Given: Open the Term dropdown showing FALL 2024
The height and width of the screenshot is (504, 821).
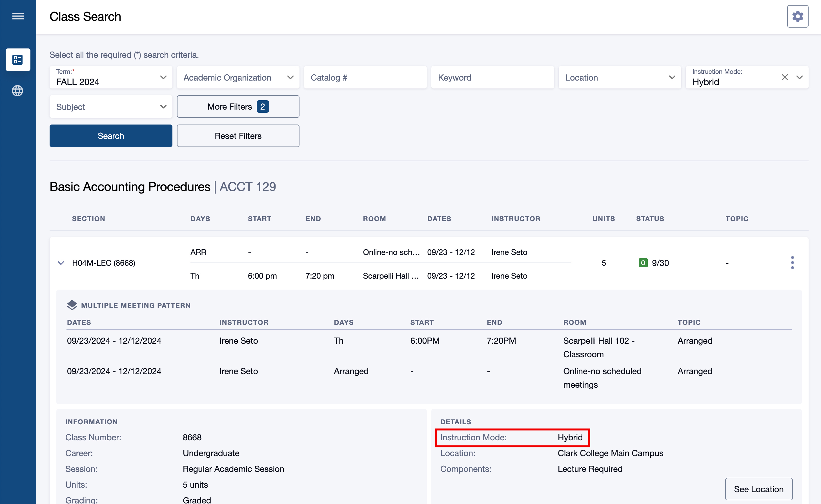Looking at the screenshot, I should [x=111, y=77].
